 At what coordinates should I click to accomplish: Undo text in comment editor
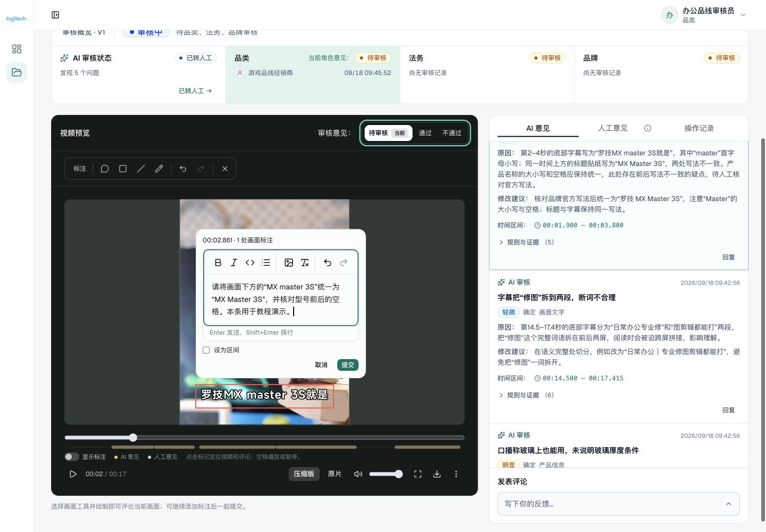pyautogui.click(x=328, y=262)
